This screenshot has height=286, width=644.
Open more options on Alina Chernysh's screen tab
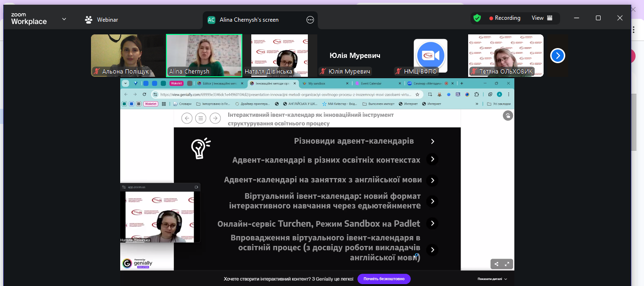pos(310,20)
